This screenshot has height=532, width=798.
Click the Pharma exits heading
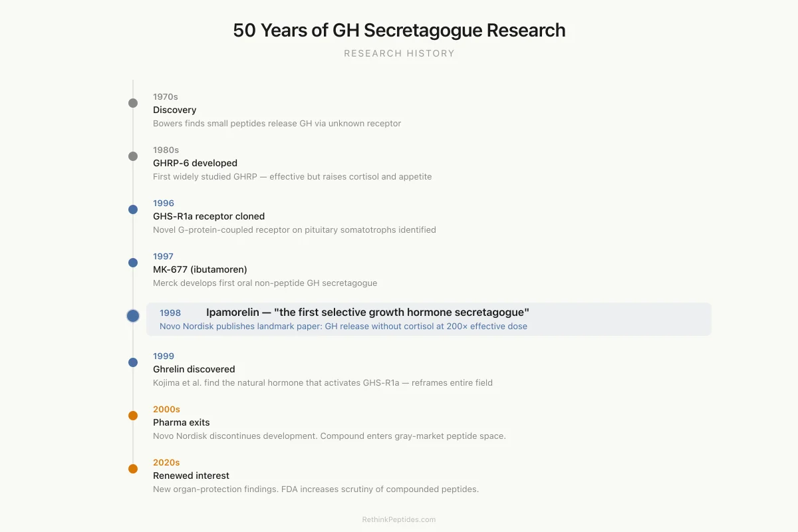tap(181, 422)
